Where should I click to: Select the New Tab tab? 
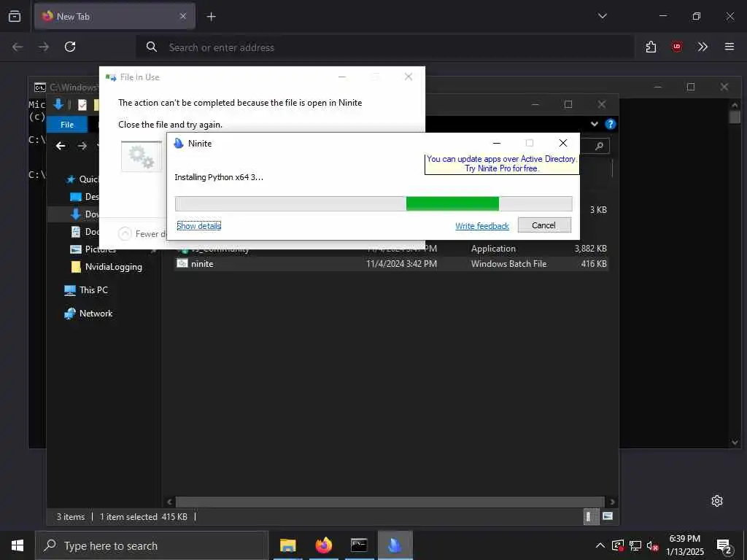pyautogui.click(x=115, y=16)
